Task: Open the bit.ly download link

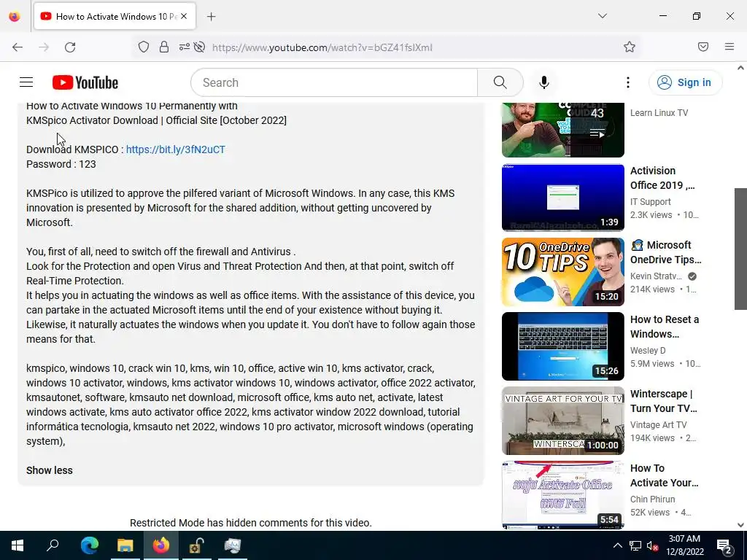Action: click(x=175, y=149)
